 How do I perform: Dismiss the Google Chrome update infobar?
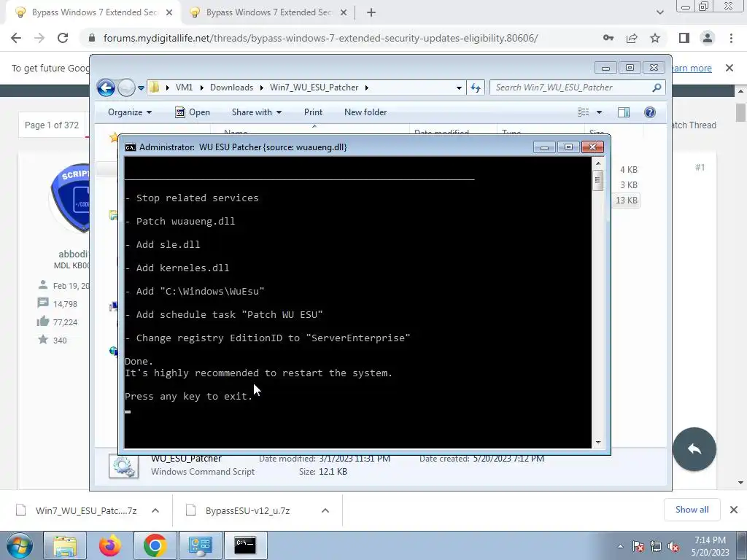pos(729,68)
